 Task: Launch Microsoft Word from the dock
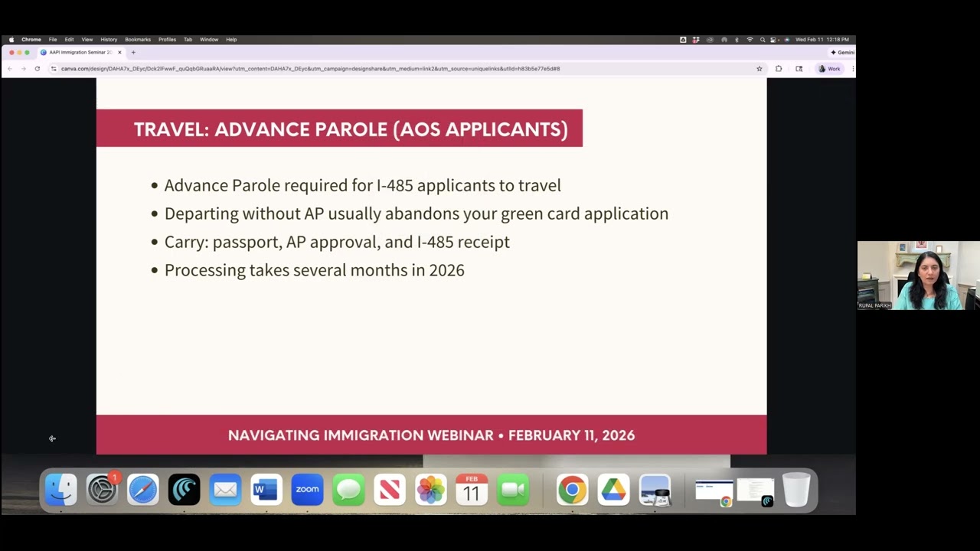click(266, 490)
